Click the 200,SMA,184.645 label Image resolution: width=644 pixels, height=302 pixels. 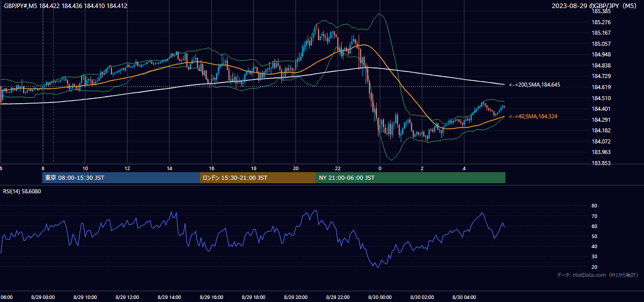[535, 85]
